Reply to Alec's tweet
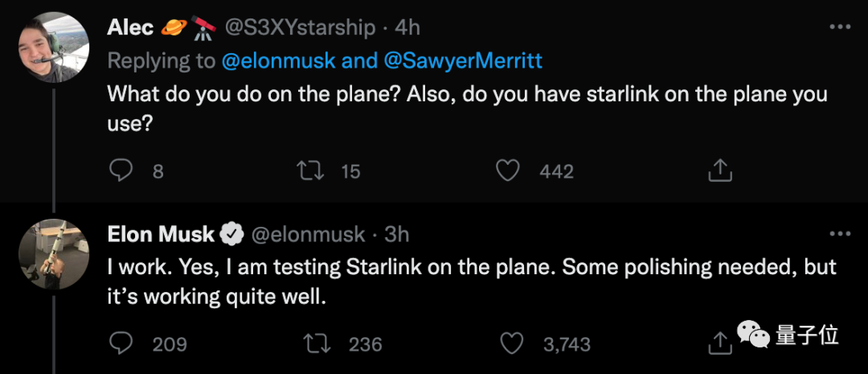 [x=121, y=171]
